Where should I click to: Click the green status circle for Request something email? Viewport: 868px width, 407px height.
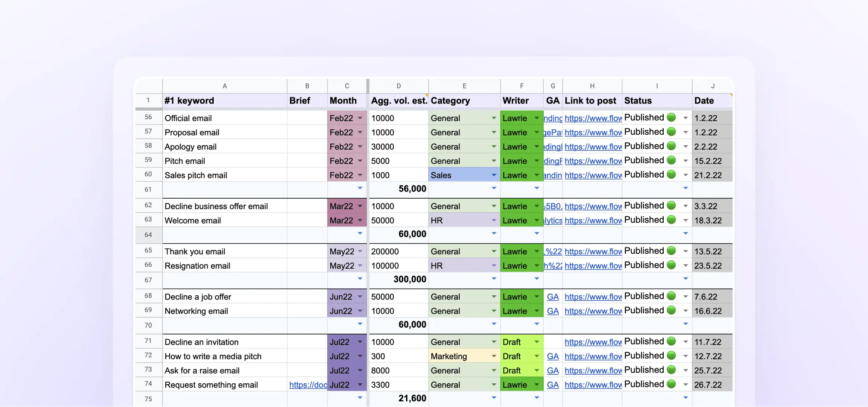(x=671, y=384)
